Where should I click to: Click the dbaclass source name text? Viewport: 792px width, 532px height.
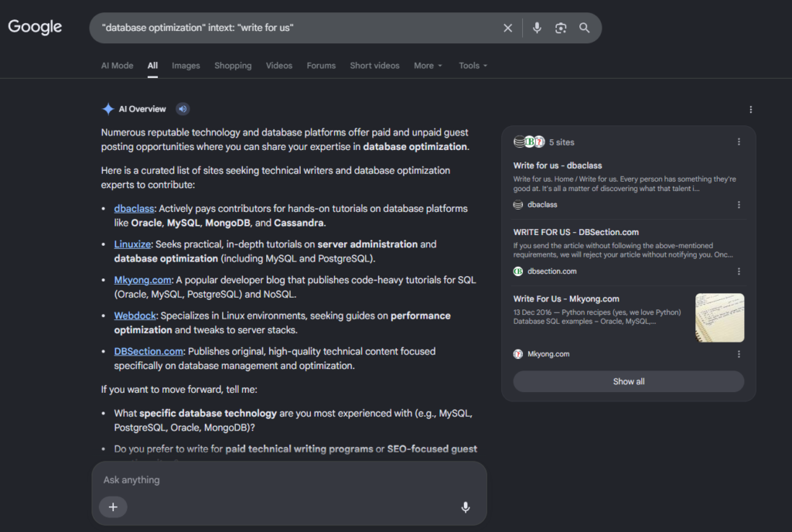(x=542, y=204)
